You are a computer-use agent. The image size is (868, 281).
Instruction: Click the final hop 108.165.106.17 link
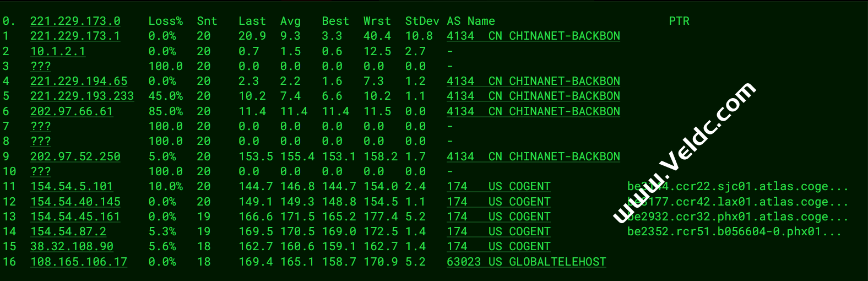79,262
